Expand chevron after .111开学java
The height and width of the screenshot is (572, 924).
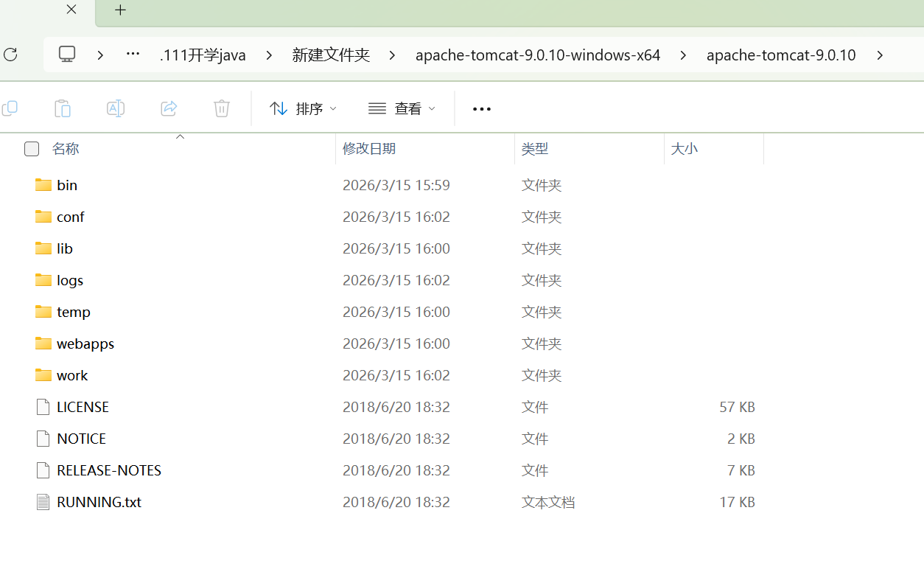pyautogui.click(x=269, y=55)
